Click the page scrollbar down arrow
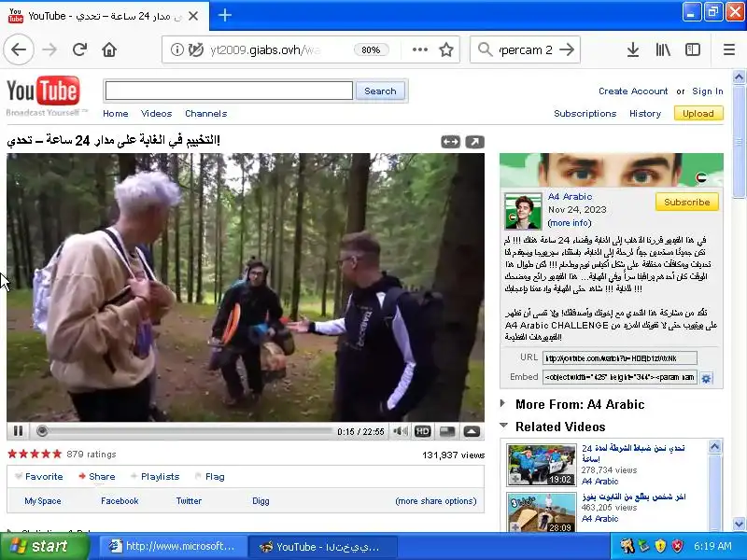 click(x=739, y=524)
